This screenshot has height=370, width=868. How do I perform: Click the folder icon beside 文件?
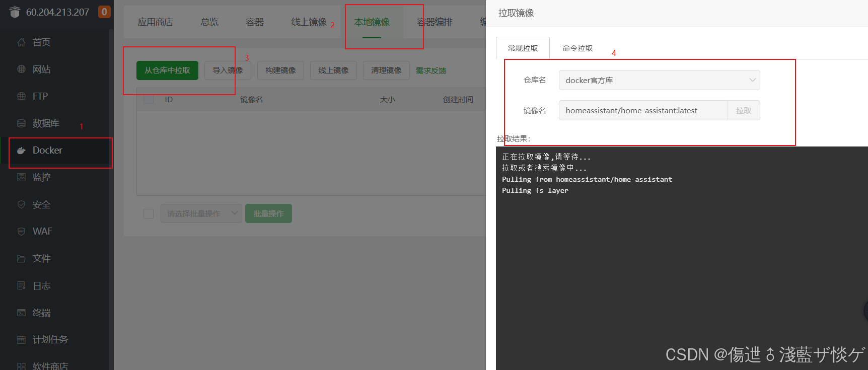(21, 259)
